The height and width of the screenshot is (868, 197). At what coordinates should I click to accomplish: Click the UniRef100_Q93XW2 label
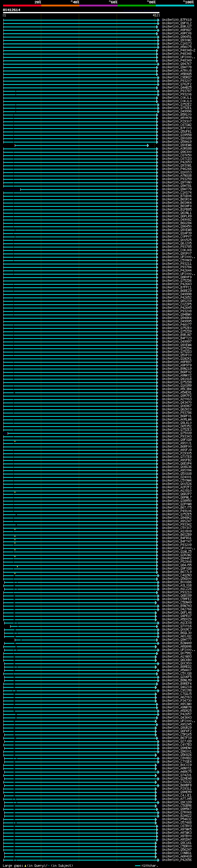coord(176,40)
